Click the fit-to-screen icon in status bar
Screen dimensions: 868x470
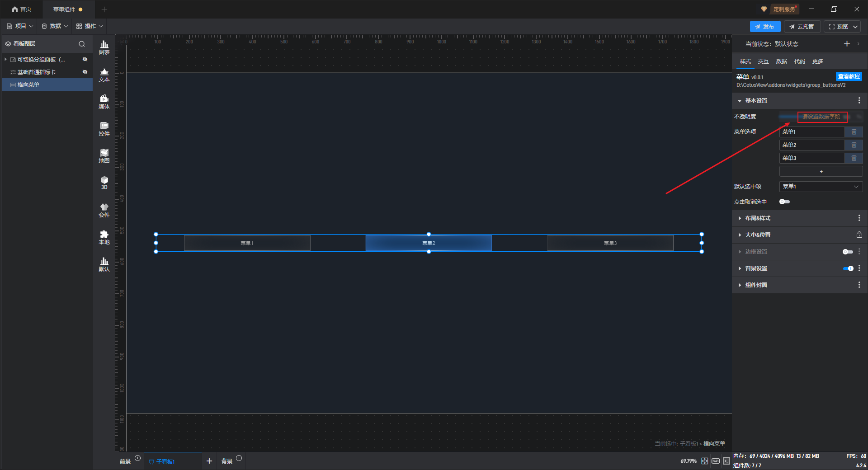pyautogui.click(x=705, y=461)
